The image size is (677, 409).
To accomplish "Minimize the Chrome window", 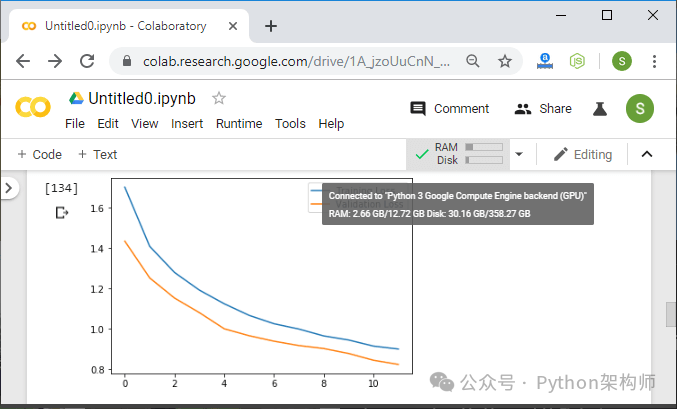I will click(x=561, y=16).
